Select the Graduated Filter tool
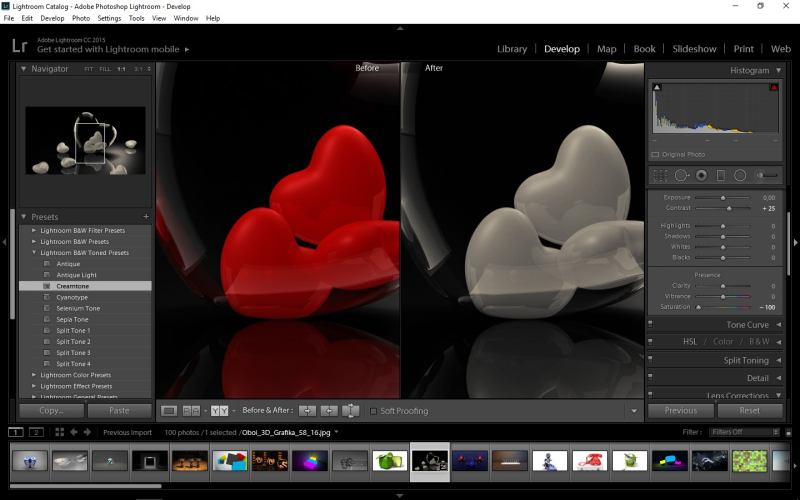Image resolution: width=800 pixels, height=500 pixels. [x=721, y=175]
